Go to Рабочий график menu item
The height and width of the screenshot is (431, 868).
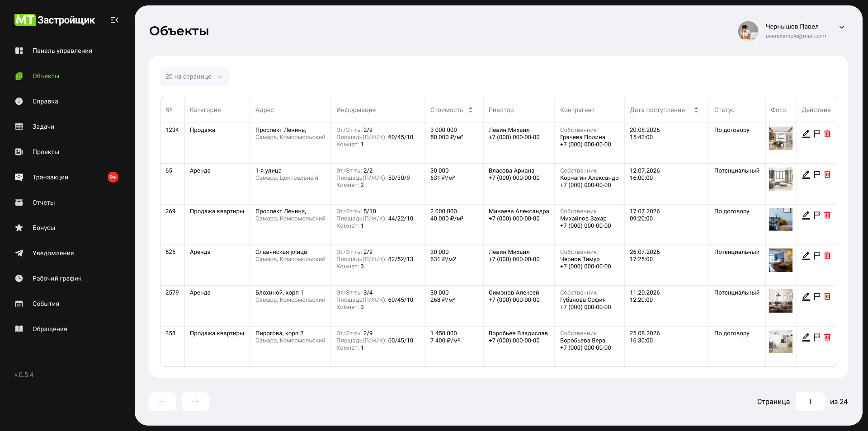[57, 278]
